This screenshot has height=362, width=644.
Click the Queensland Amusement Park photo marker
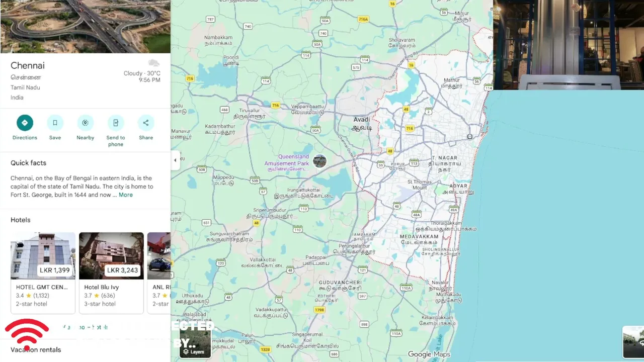coord(319,161)
